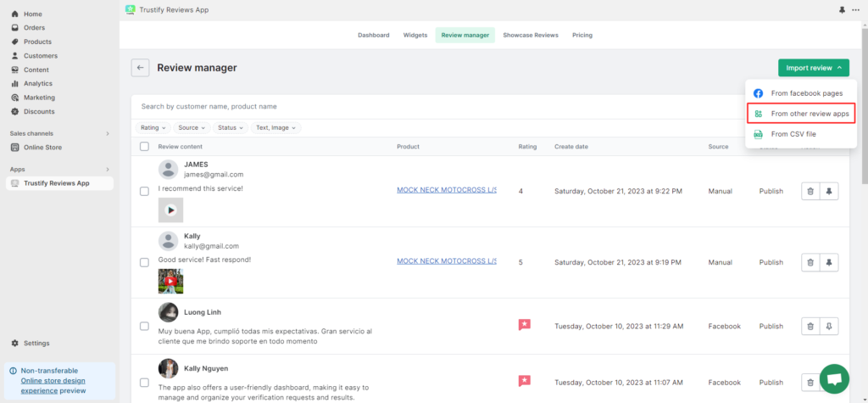Check the Luong Linh review checkbox

point(144,326)
